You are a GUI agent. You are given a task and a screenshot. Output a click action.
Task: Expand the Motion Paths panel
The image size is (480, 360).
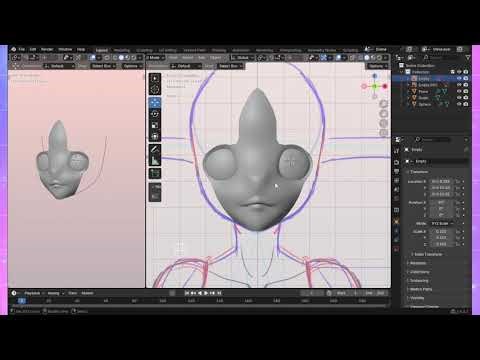point(420,289)
